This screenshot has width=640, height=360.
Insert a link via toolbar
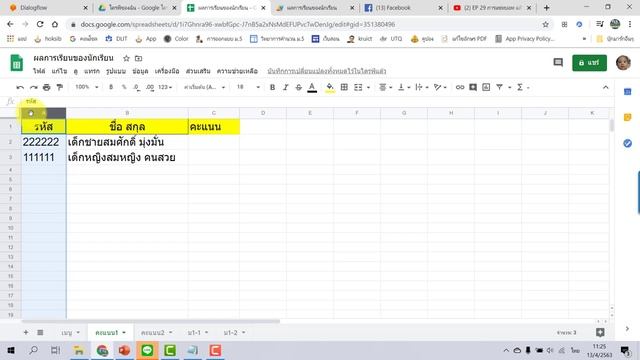tap(460, 87)
